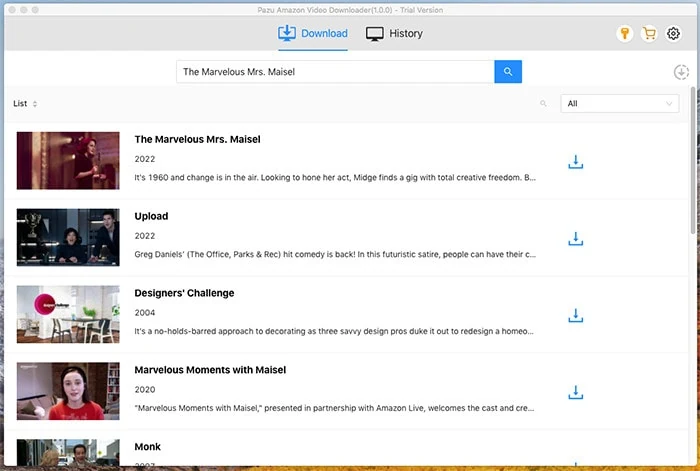Click the blue search magnifier button

tap(508, 71)
